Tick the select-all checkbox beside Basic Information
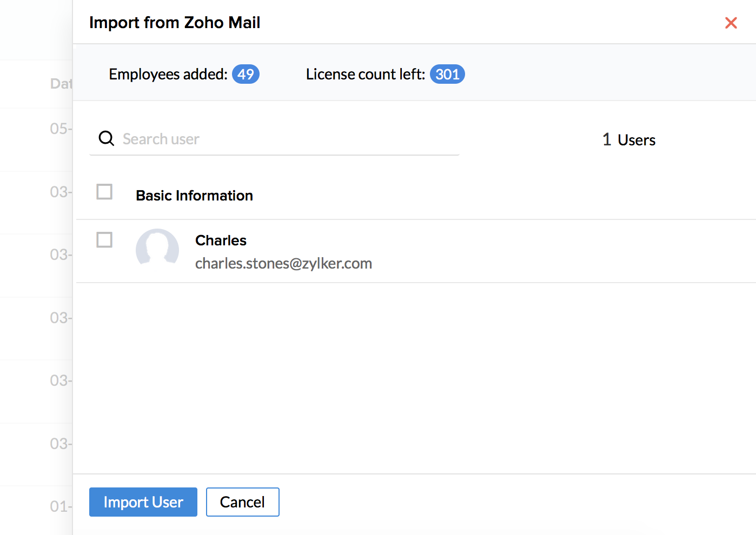The width and height of the screenshot is (756, 535). (104, 192)
